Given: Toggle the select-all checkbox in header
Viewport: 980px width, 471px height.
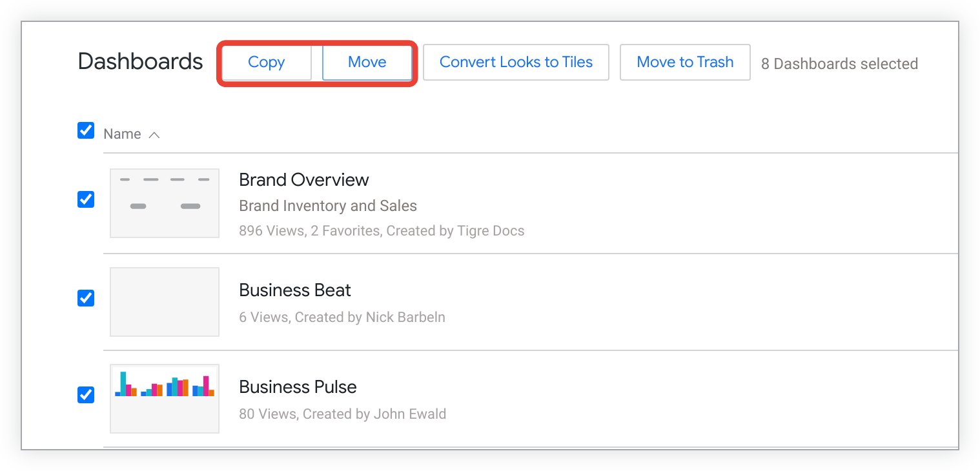Looking at the screenshot, I should pyautogui.click(x=86, y=131).
